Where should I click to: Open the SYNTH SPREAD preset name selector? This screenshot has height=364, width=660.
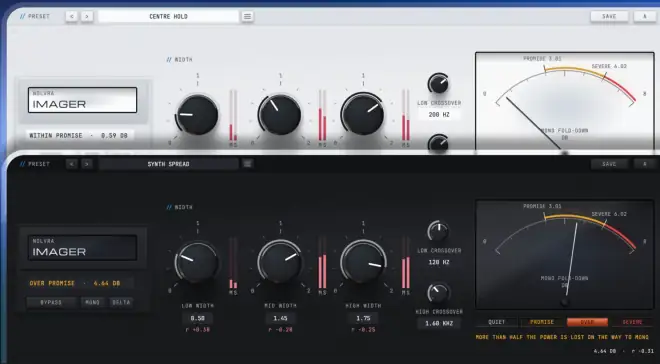[x=168, y=164]
